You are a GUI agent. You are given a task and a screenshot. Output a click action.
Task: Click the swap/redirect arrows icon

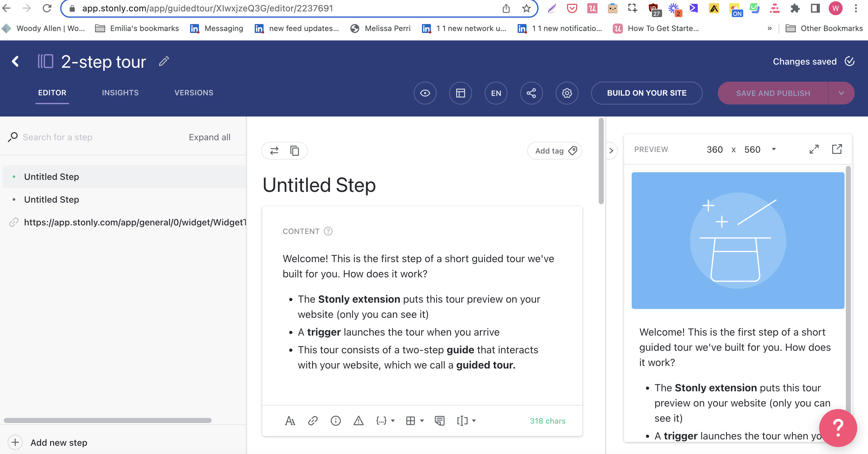[274, 150]
